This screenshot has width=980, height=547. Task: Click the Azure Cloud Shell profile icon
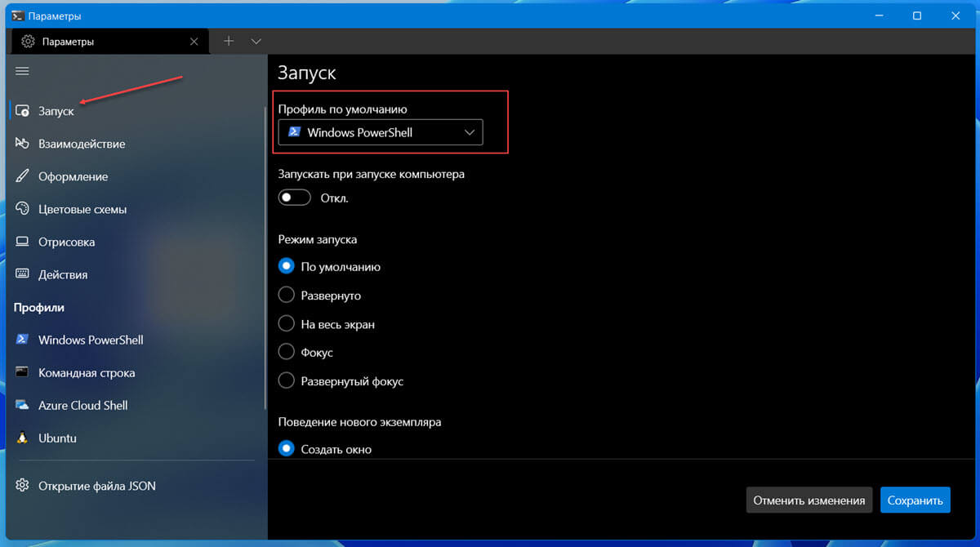(23, 405)
